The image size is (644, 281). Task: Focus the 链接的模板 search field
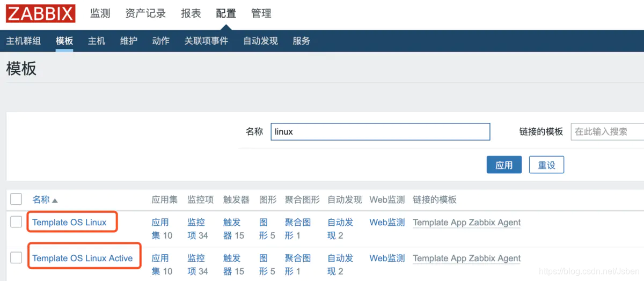607,131
